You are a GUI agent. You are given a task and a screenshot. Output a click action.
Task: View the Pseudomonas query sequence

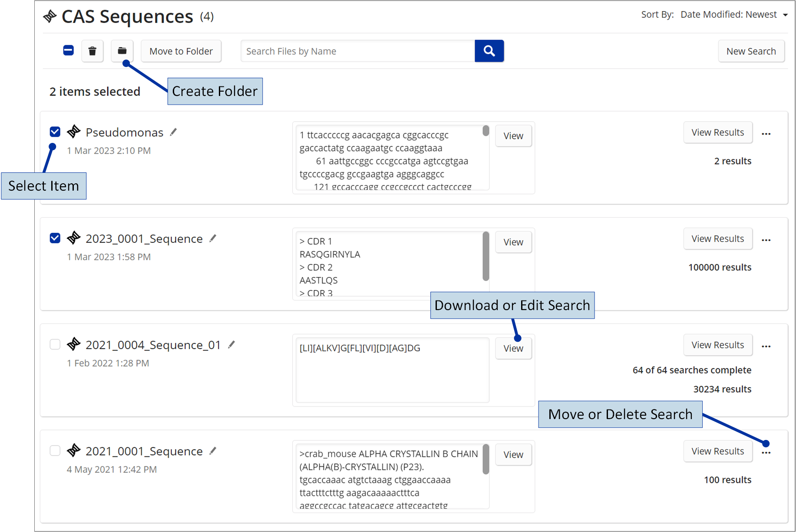click(x=513, y=136)
